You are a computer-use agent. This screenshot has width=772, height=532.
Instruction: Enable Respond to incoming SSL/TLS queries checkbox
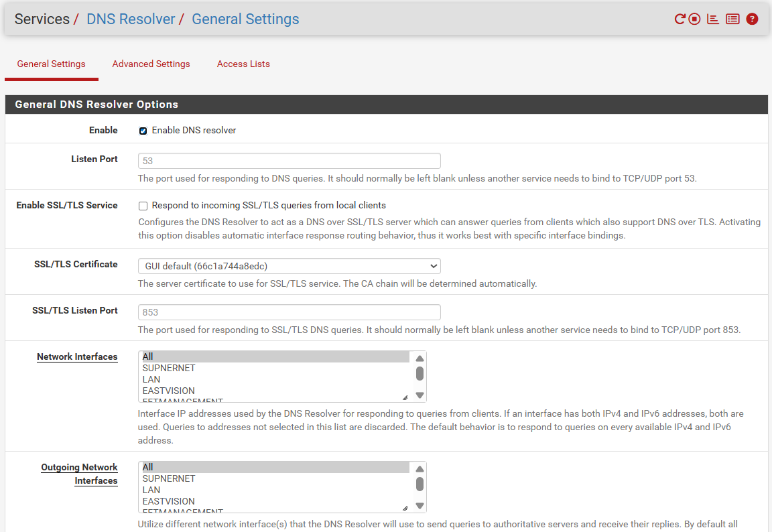[143, 206]
